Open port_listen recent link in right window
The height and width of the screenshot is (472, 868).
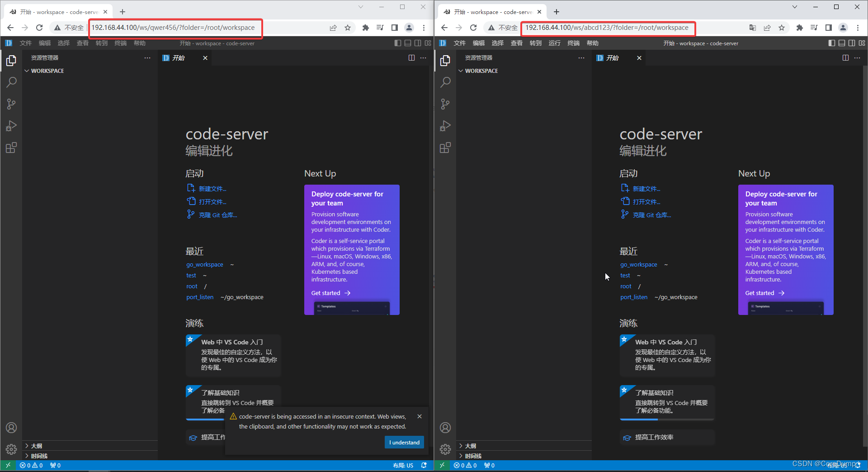(x=634, y=297)
